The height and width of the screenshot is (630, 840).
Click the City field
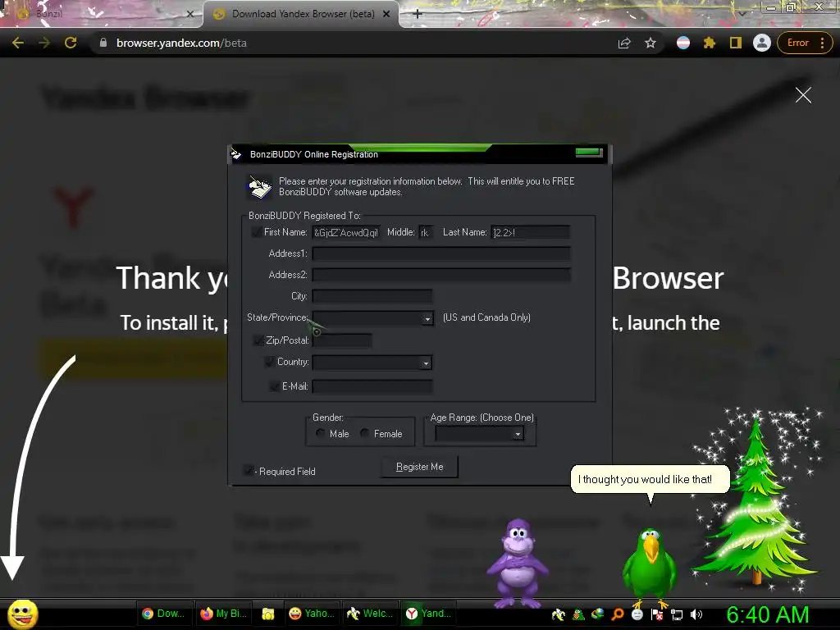(x=372, y=295)
